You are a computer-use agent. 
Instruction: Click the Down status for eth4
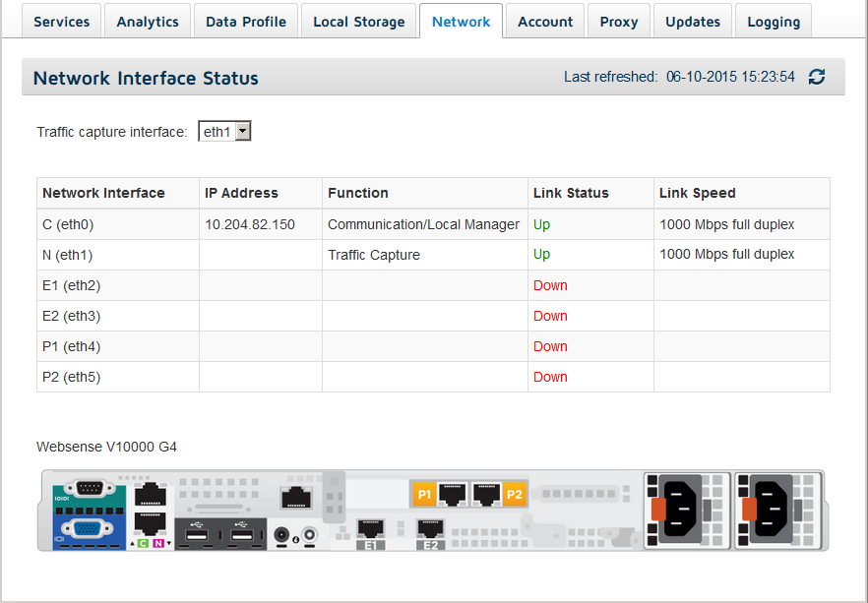(x=550, y=346)
